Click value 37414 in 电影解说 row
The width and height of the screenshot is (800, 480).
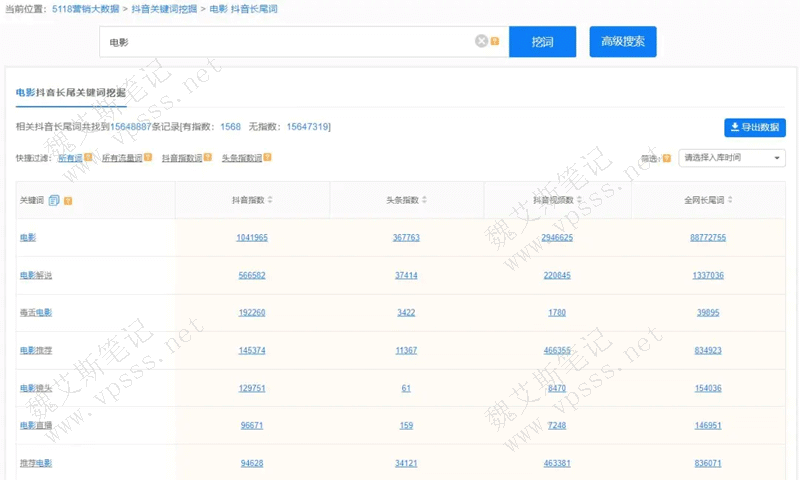click(x=406, y=275)
